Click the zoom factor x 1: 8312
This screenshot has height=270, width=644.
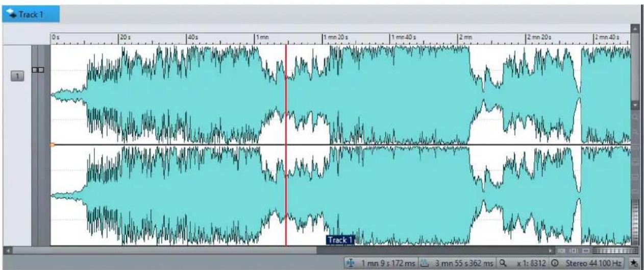tap(532, 262)
